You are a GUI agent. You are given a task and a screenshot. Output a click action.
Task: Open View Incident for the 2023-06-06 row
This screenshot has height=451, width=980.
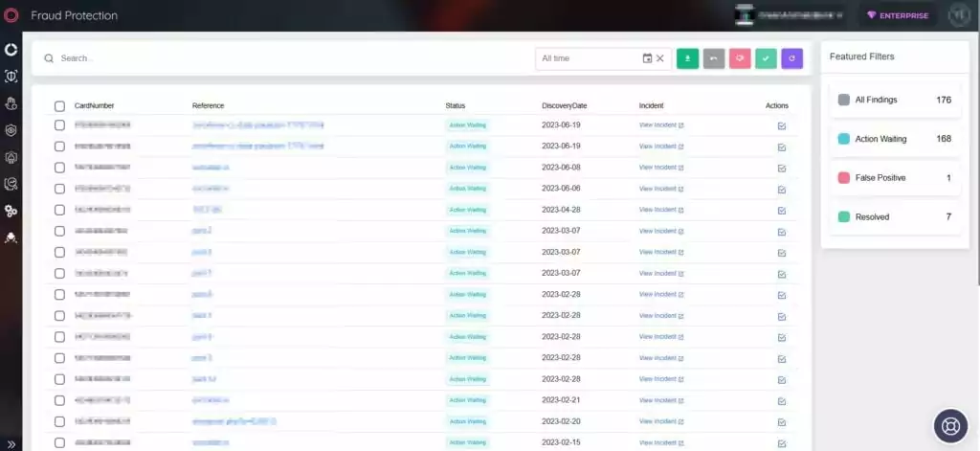point(661,189)
